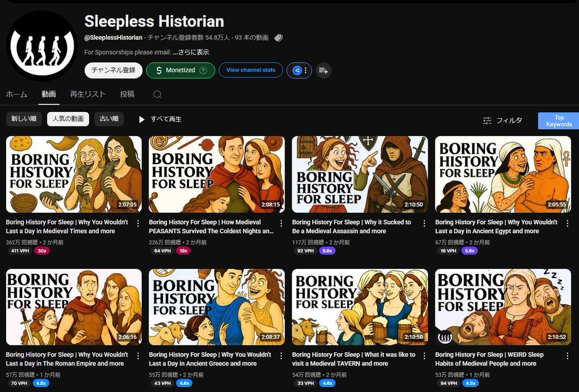Open the Medieval TAVERN video thumbnail

[x=360, y=307]
